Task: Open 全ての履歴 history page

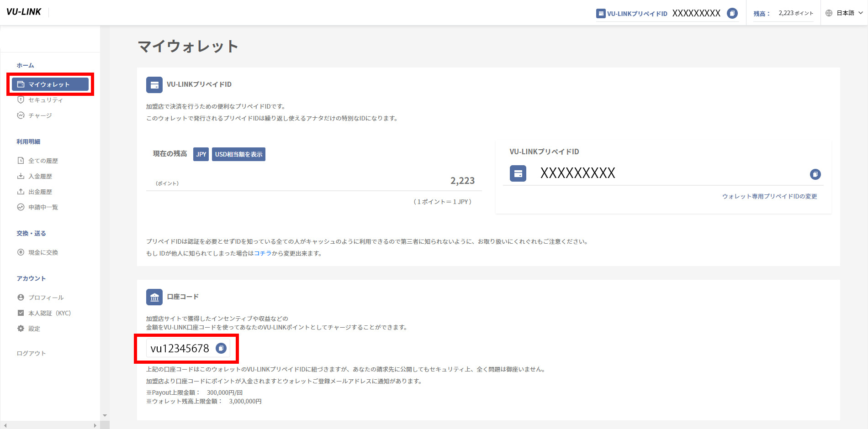Action: (x=43, y=161)
